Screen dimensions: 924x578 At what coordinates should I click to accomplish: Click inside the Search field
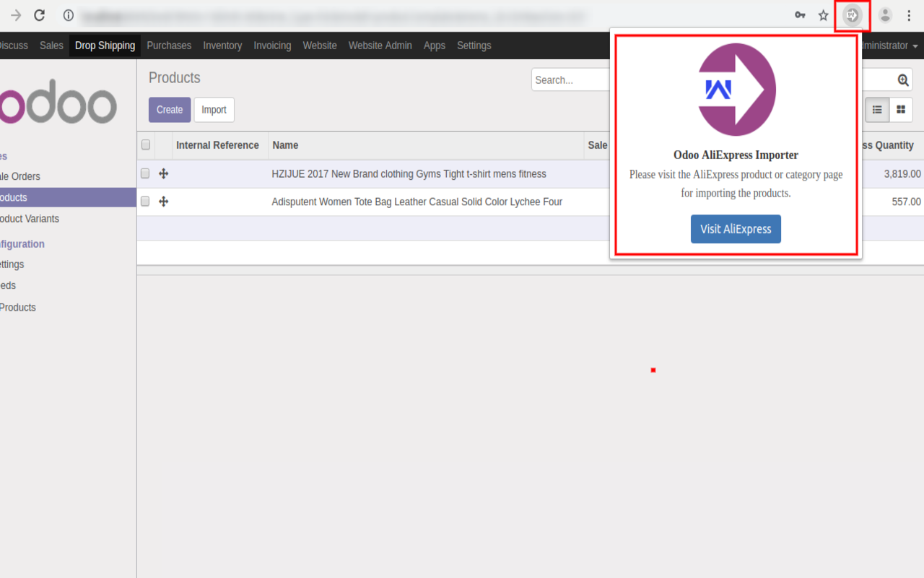(570, 79)
